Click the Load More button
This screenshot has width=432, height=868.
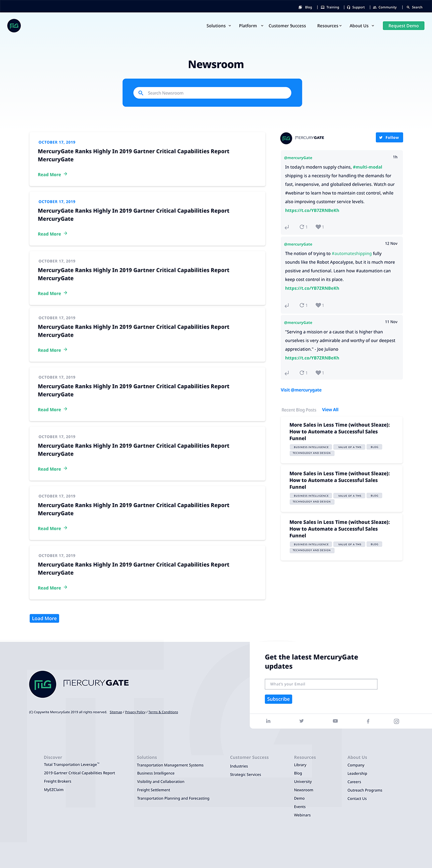44,619
